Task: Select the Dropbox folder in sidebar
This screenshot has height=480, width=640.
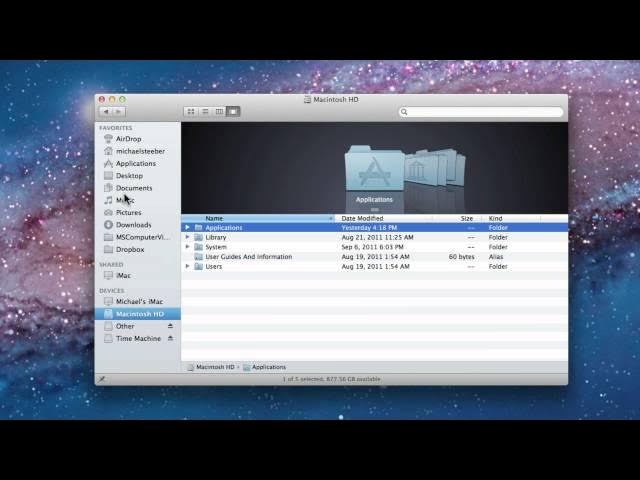Action: pos(130,249)
